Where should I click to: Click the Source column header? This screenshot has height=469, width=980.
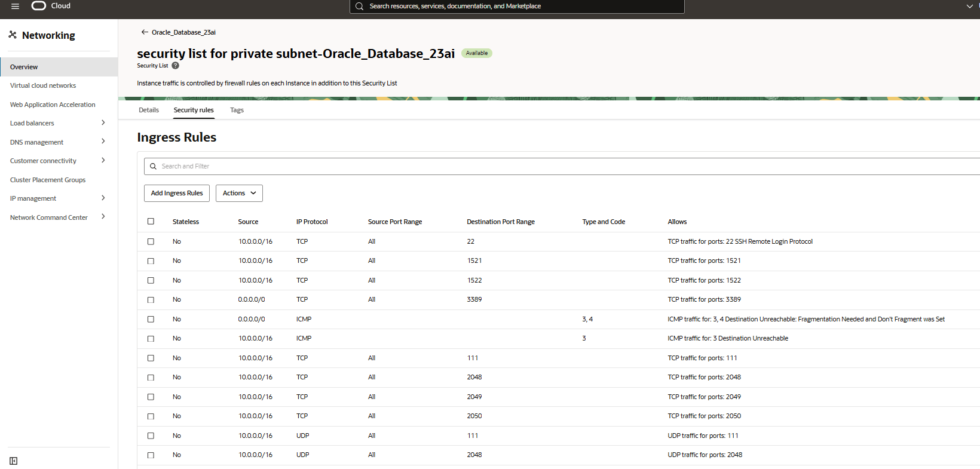pyautogui.click(x=248, y=222)
